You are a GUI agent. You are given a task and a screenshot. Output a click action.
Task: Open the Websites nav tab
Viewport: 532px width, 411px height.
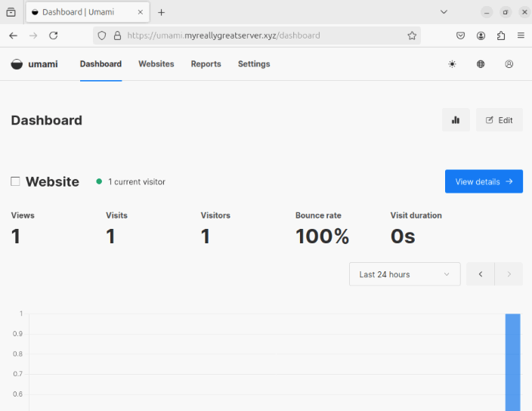click(x=156, y=64)
